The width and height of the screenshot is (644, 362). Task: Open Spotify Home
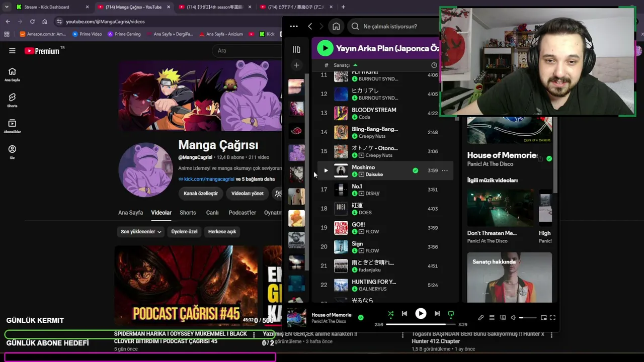point(336,26)
